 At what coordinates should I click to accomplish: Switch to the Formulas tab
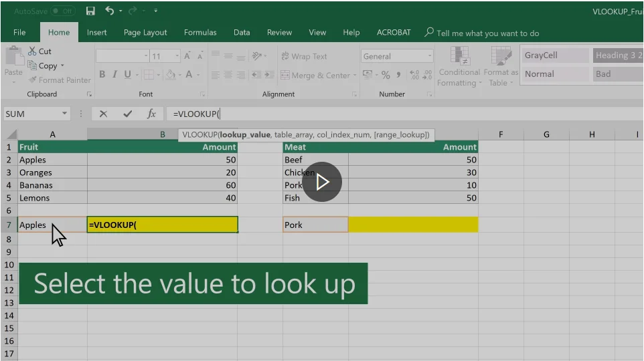coord(200,32)
